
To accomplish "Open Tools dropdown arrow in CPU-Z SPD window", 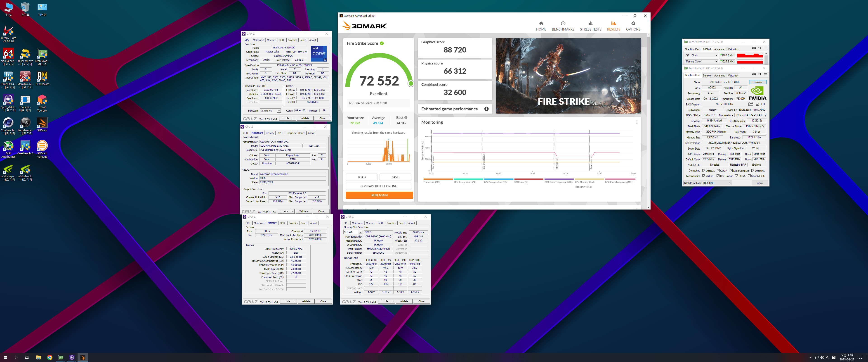I will tap(393, 301).
